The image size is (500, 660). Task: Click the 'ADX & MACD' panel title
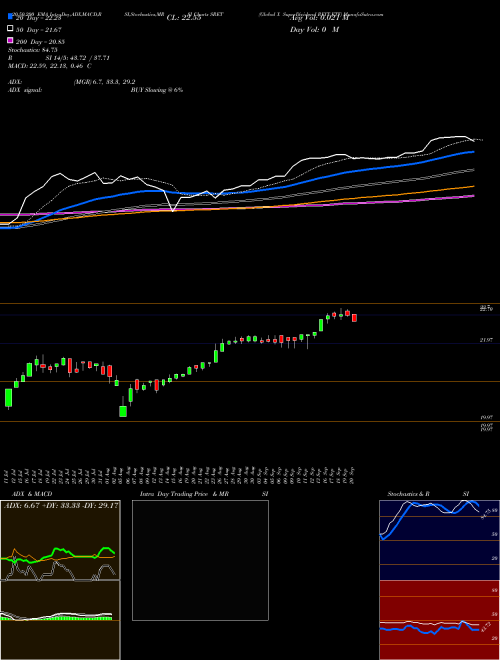coord(32,494)
